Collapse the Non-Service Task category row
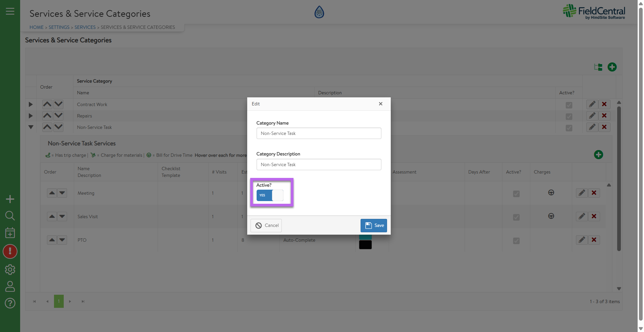Screen dimensions: 644x332 31,127
